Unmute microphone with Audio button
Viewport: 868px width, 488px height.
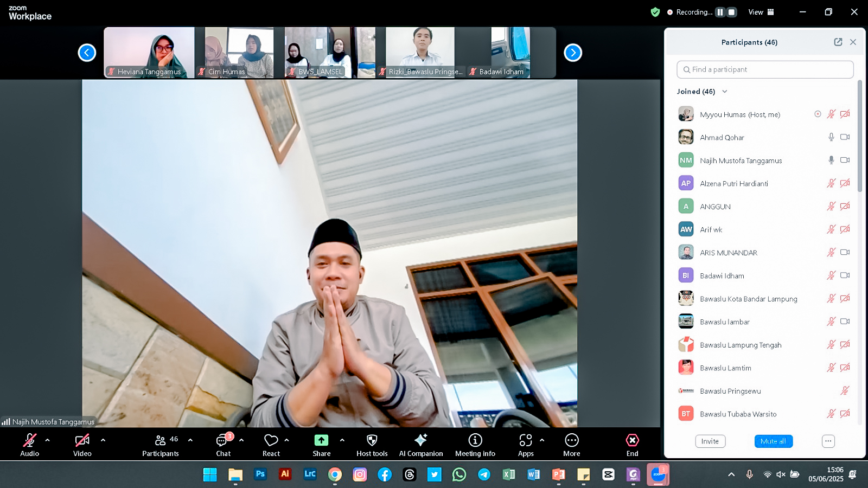(x=30, y=445)
